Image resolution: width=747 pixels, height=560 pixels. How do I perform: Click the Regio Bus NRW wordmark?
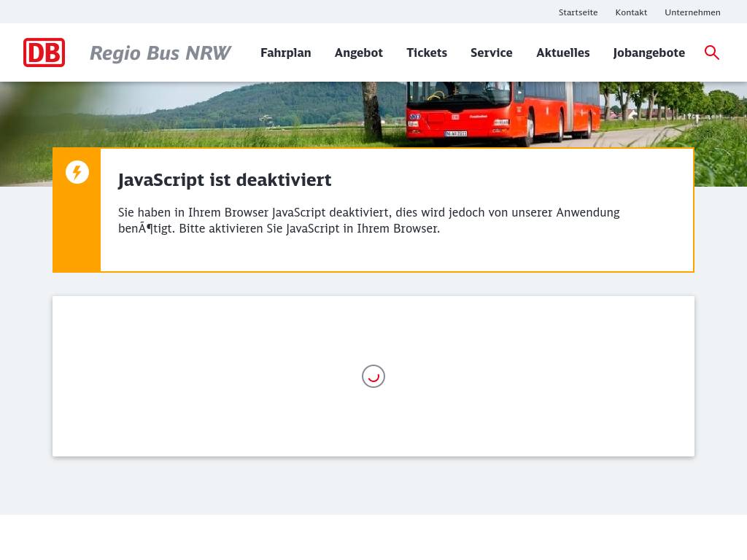(160, 53)
